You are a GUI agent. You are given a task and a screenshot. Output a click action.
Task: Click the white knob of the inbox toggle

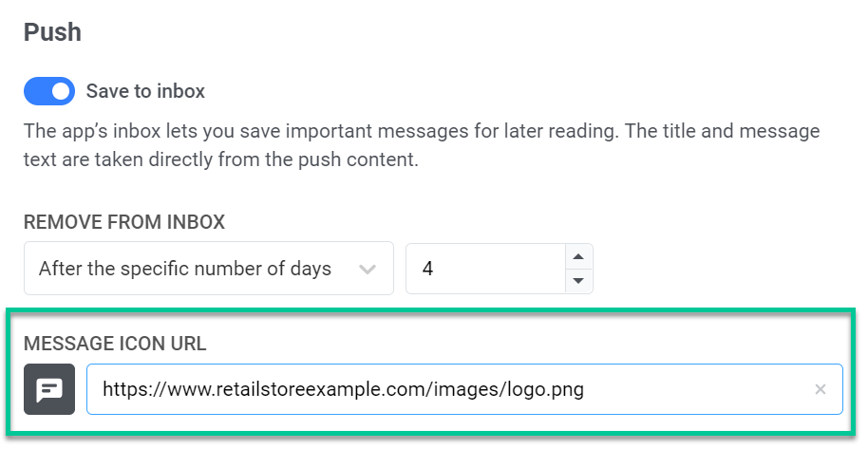[x=62, y=91]
